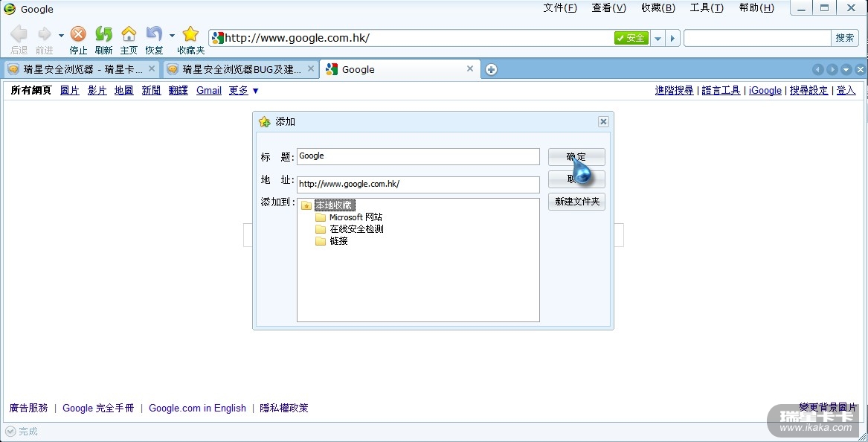Click the status bar 完成 icon

tap(10, 432)
